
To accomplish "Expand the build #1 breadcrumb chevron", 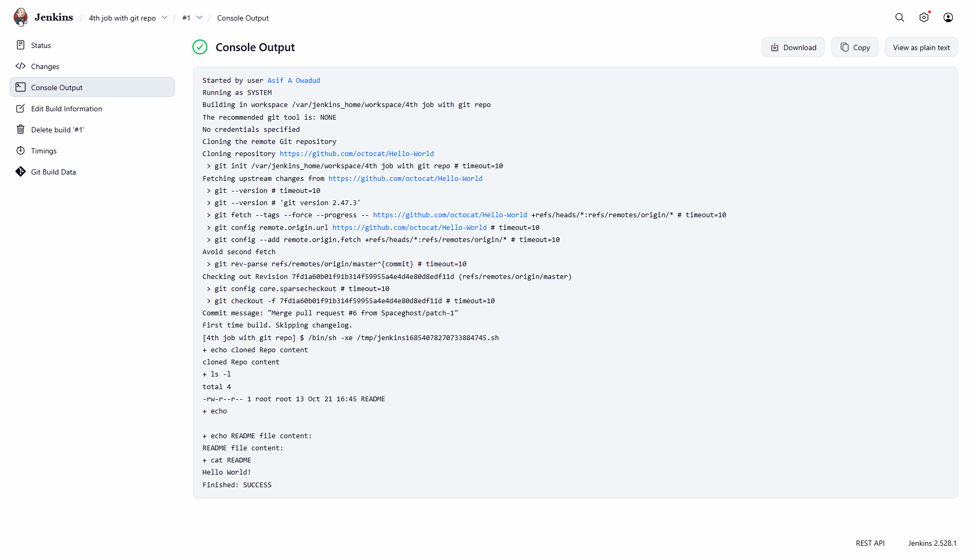I will pos(199,17).
